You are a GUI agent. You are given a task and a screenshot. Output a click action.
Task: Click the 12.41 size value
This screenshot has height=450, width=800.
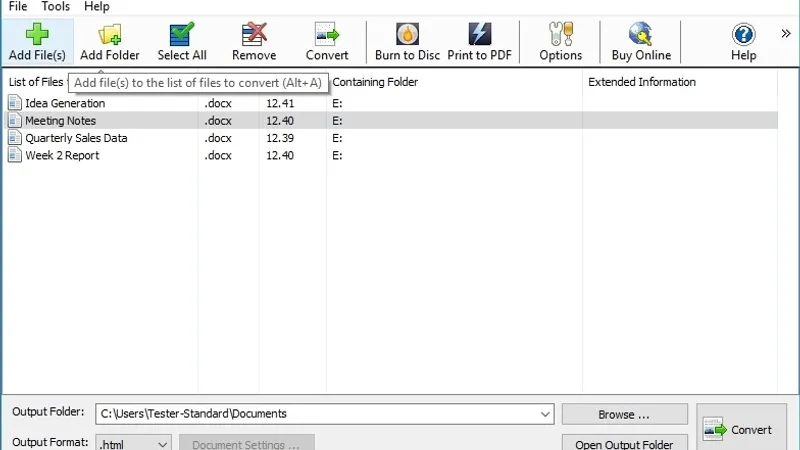[x=280, y=103]
